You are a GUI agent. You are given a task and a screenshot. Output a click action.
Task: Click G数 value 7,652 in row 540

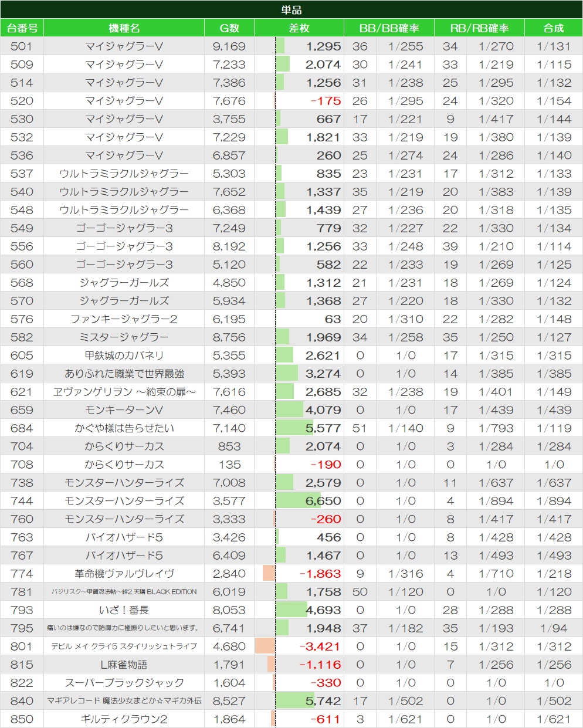(229, 192)
